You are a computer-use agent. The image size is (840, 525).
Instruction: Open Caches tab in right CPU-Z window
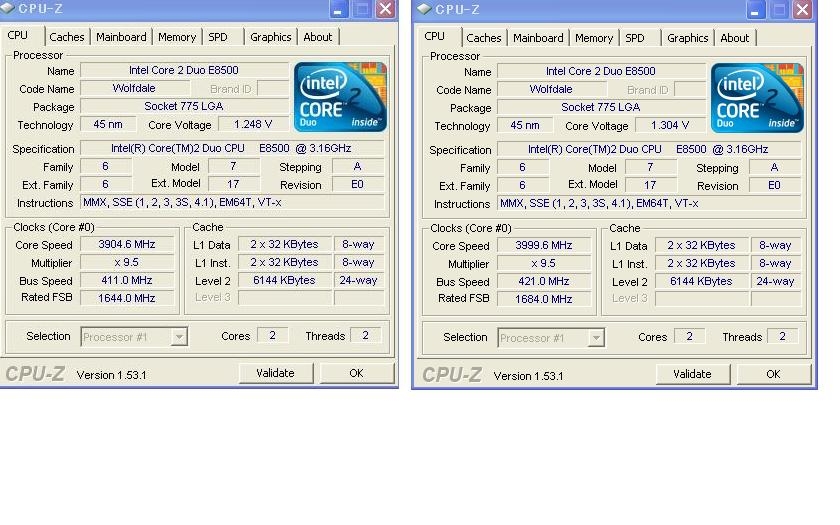484,38
